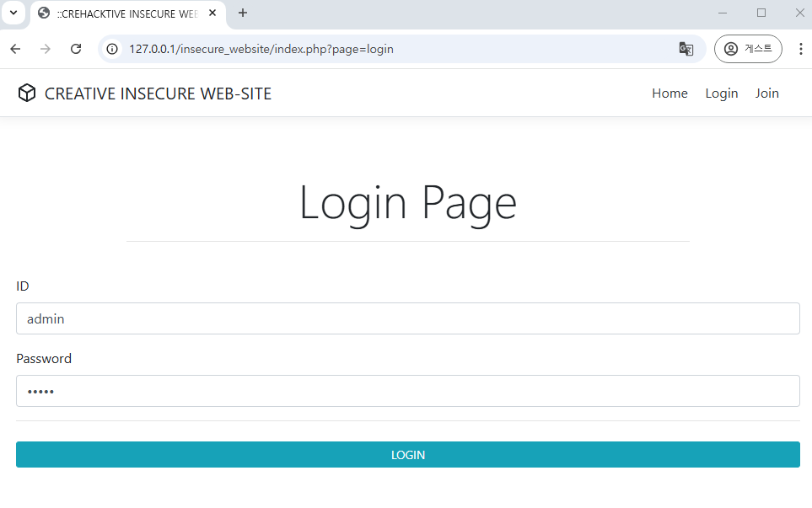The height and width of the screenshot is (508, 812).
Task: Submit with the LOGIN button
Action: point(408,455)
